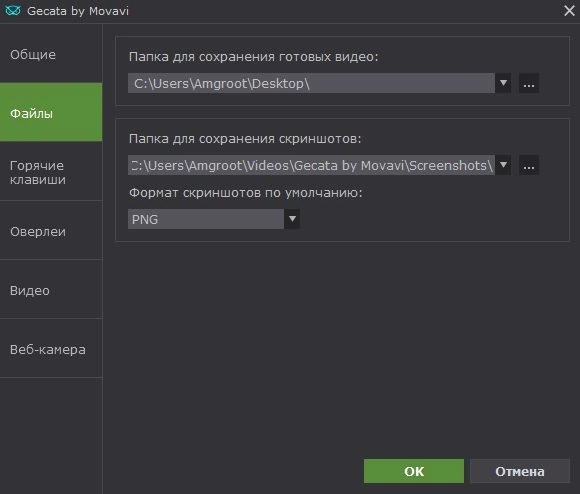Browse for the screenshots save folder
580x494 pixels.
click(529, 165)
